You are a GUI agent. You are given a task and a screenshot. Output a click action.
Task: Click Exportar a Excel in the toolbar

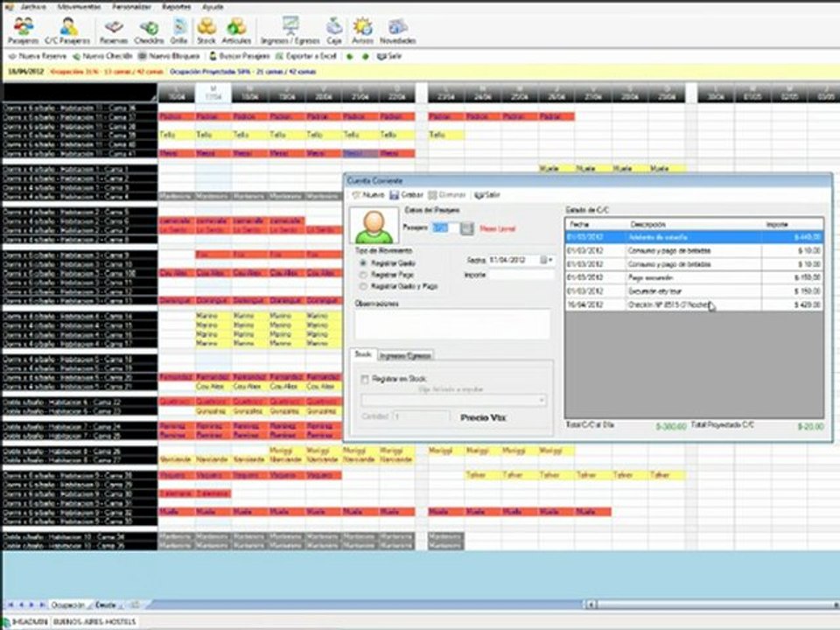(306, 56)
